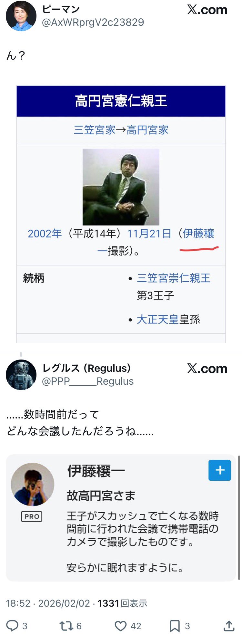This screenshot has height=644, width=242.
Task: Tap the 1331回表示 view count
Action: [122, 603]
